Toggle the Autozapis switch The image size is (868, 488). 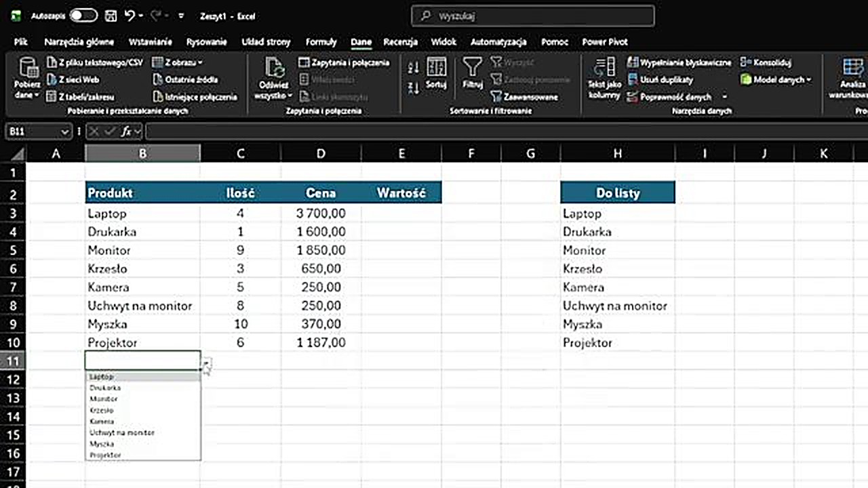point(83,16)
